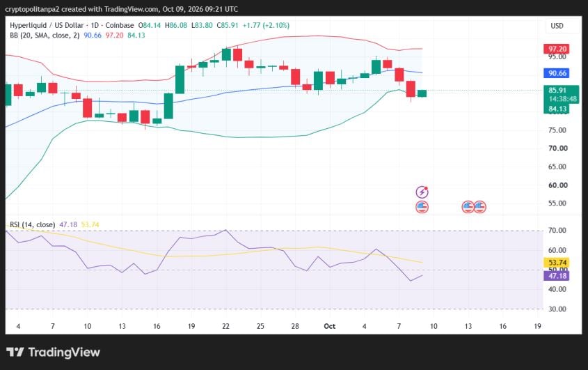Click the blue 90.66 value in BB legend
The height and width of the screenshot is (370, 588).
pyautogui.click(x=93, y=36)
